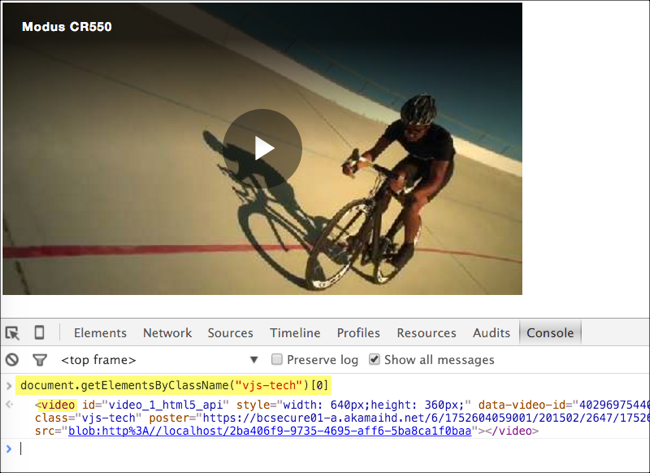Expand the returned video result arrow

(x=10, y=404)
